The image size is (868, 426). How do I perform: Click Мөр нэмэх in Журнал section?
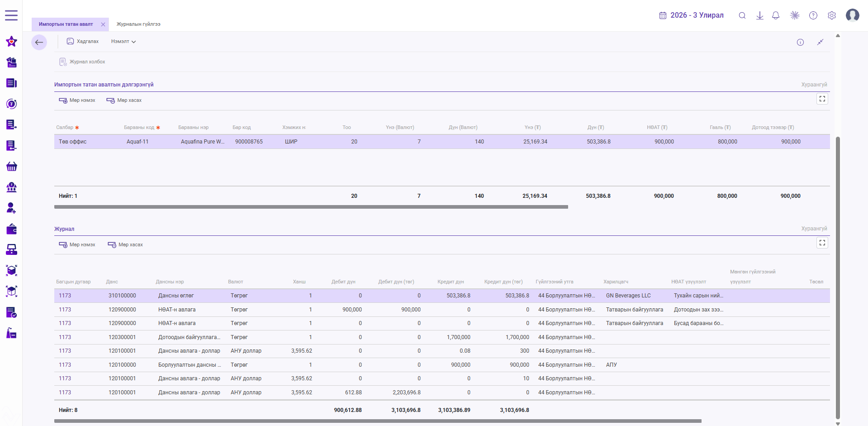[x=77, y=244]
